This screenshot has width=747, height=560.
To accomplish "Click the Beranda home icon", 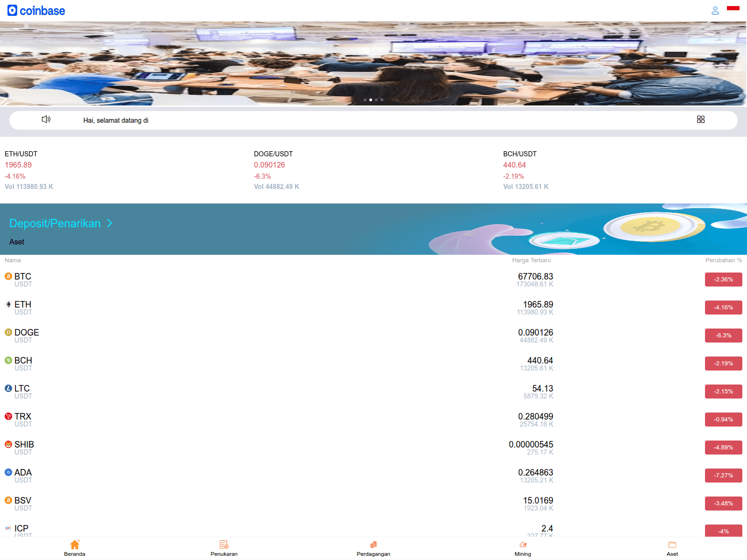I will (x=75, y=545).
